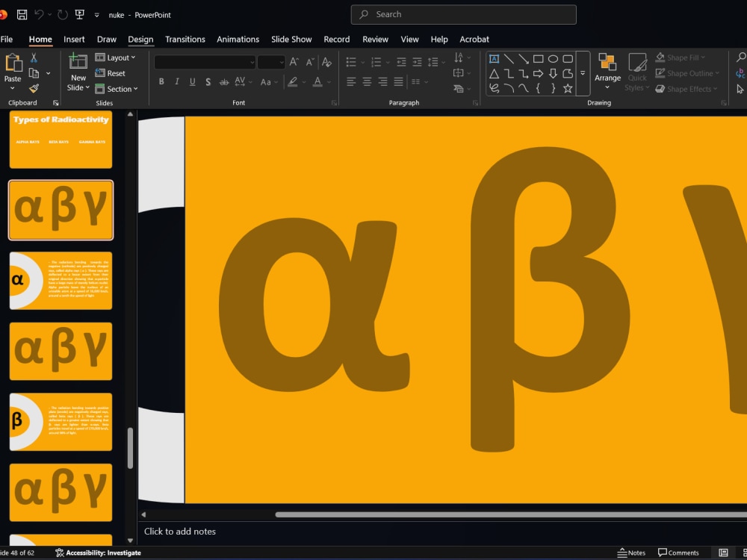The height and width of the screenshot is (560, 747).
Task: Select the left brace shape
Action: (538, 88)
